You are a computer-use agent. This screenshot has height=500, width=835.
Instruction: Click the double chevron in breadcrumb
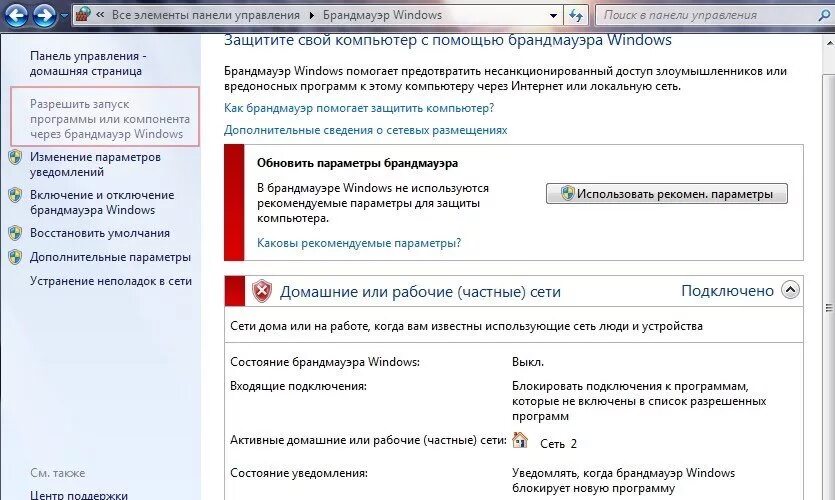(100, 15)
